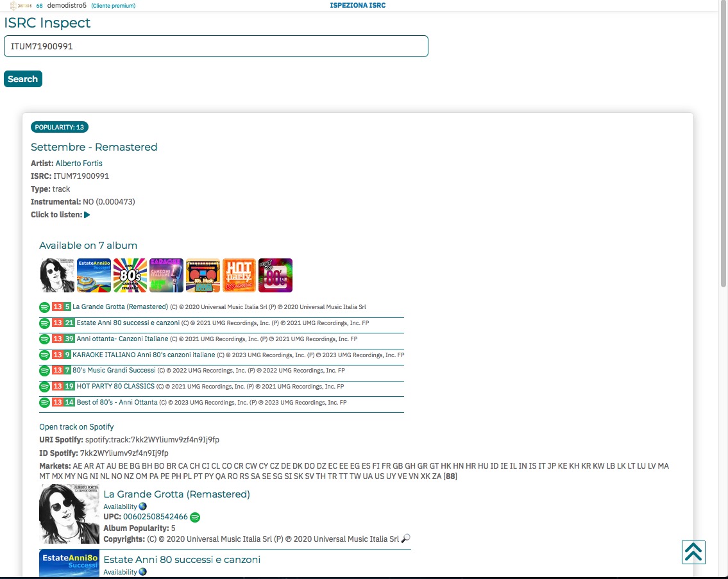This screenshot has height=579, width=728.
Task: Click the red 13 badge on HOT PARTY row
Action: click(x=58, y=386)
